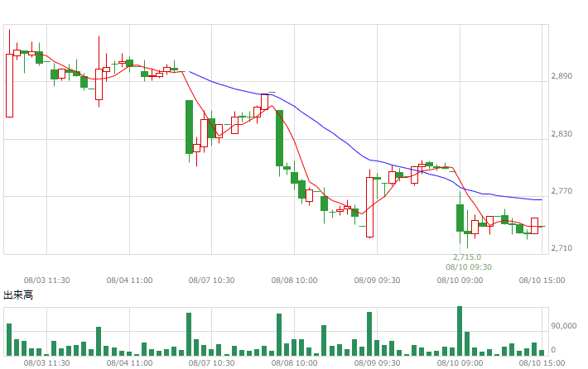Viewport: 588px width, 369px height.
Task: Click the large green candle at 08/07 open
Action: click(x=189, y=127)
